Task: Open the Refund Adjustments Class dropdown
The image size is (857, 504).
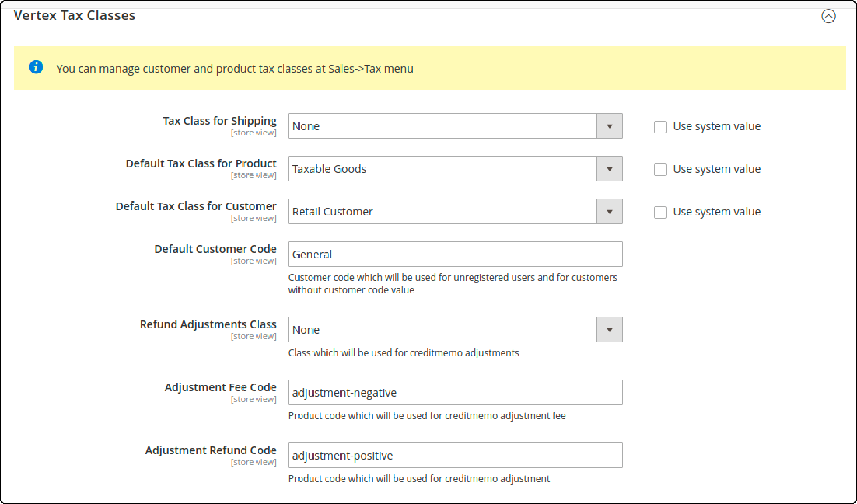Action: point(455,329)
